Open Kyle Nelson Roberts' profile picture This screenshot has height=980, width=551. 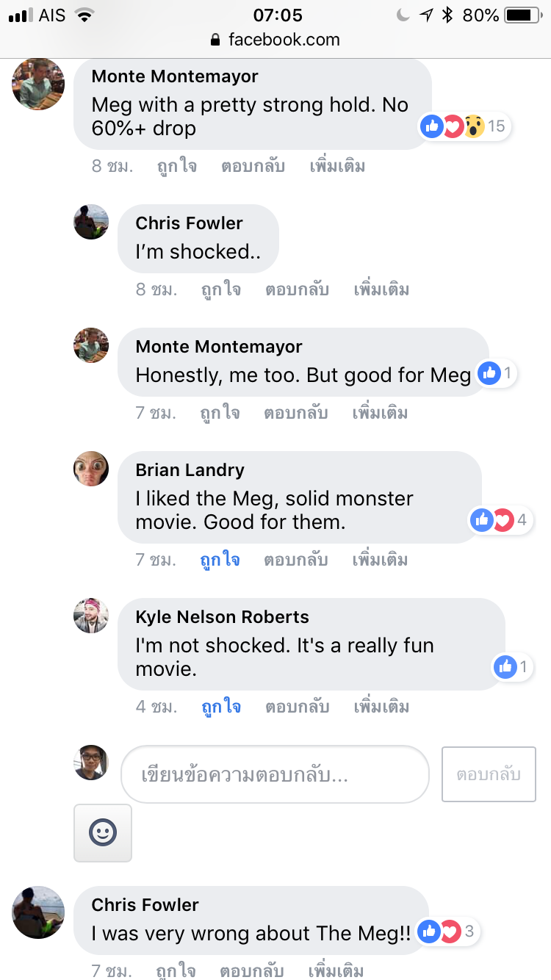pyautogui.click(x=91, y=616)
